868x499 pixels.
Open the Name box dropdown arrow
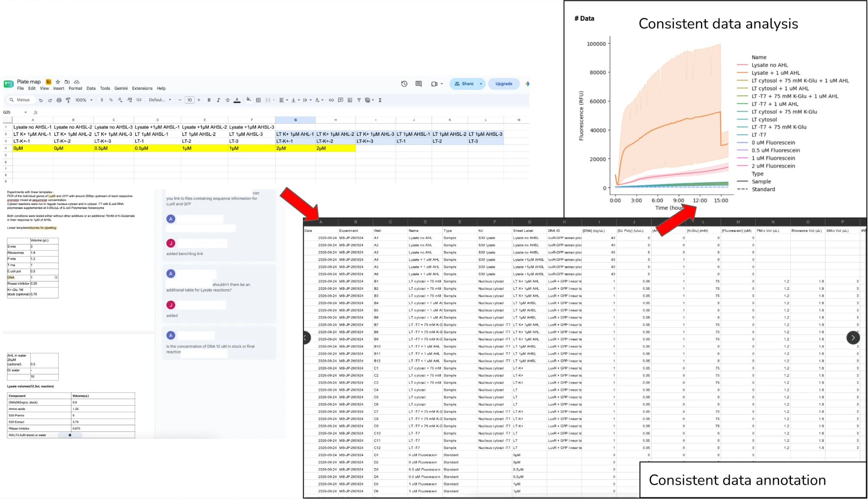tap(26, 112)
